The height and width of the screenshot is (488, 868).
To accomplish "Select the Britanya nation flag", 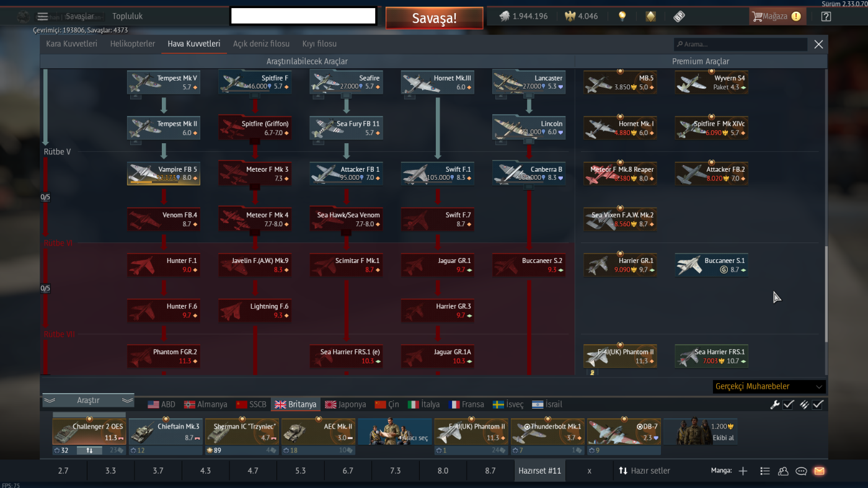I will [295, 404].
